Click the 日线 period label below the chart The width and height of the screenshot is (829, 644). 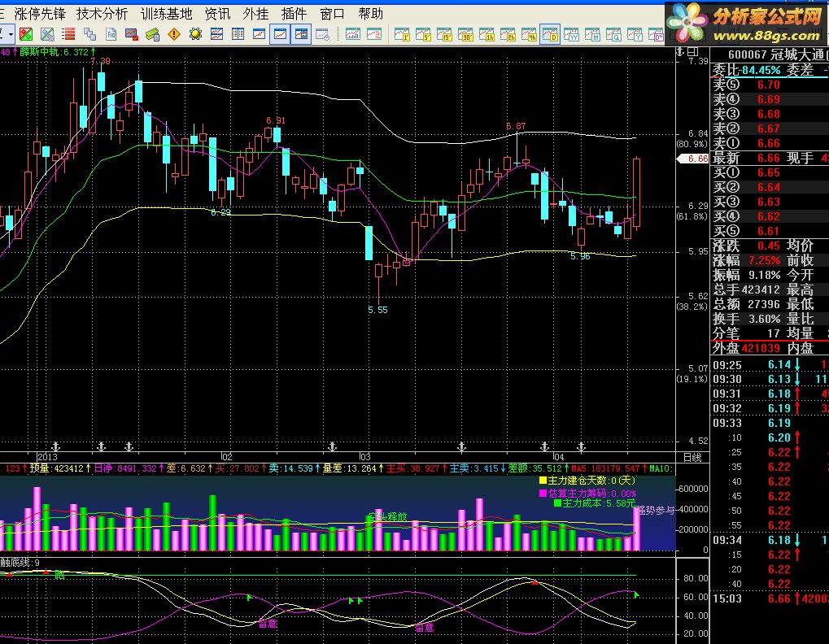(x=692, y=457)
